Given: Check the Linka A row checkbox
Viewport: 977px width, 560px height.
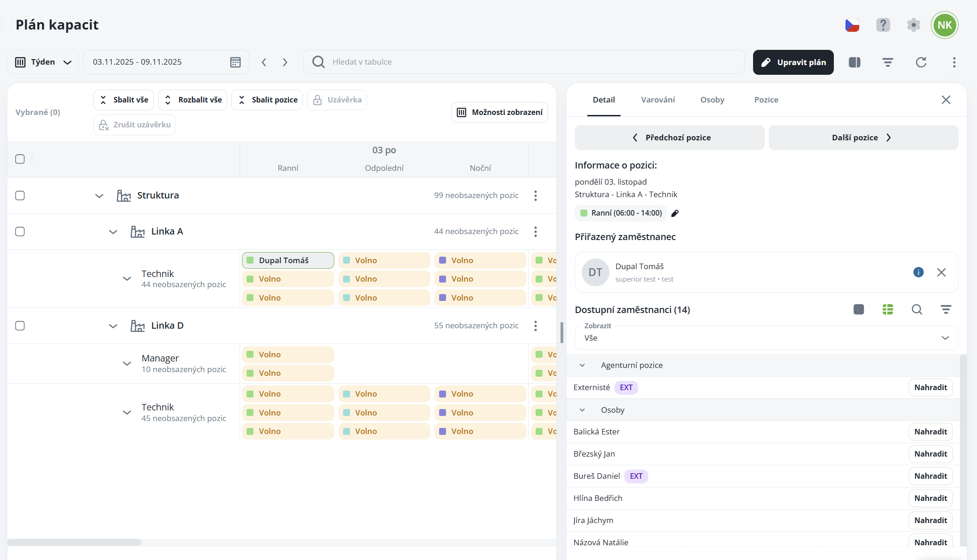Looking at the screenshot, I should (x=20, y=231).
